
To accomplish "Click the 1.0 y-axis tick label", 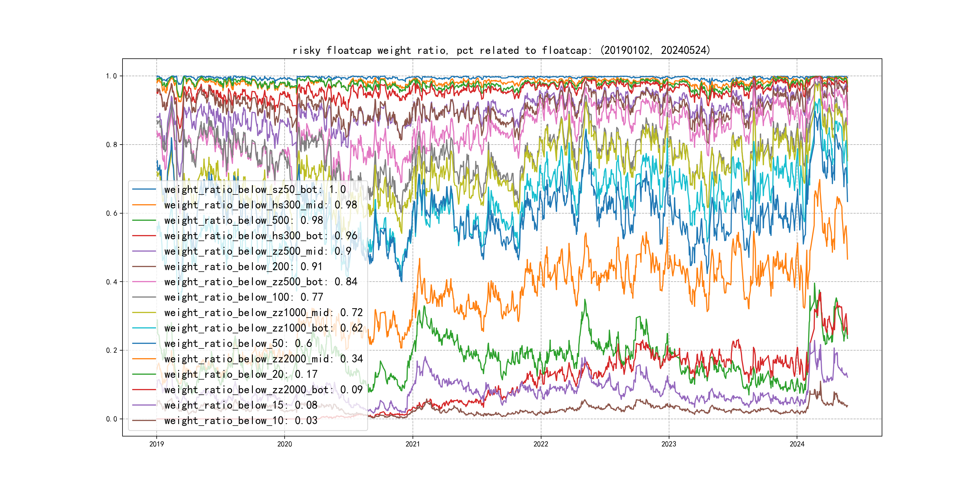I will (112, 76).
